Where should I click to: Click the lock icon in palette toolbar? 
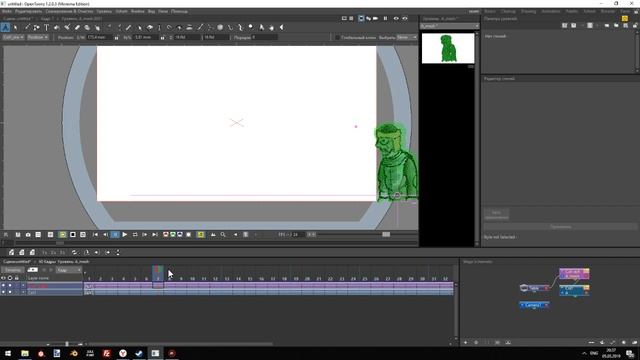(635, 25)
